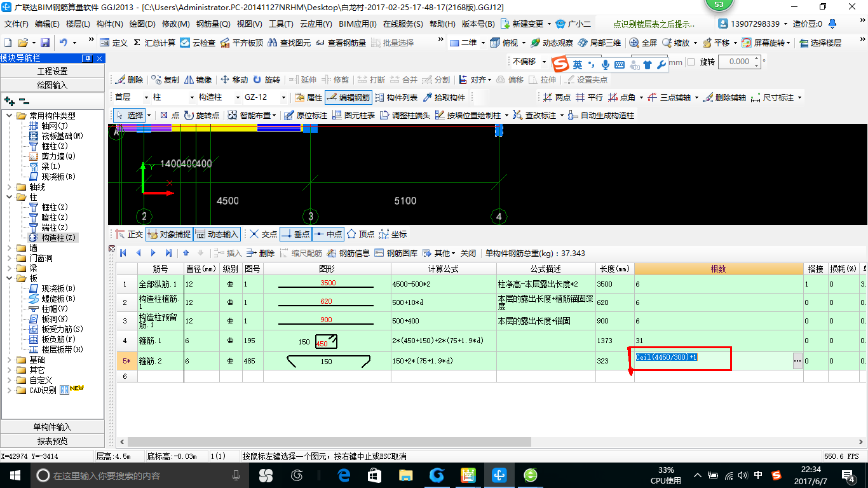Image resolution: width=868 pixels, height=488 pixels.
Task: Click 平齐板顶 toolbar icon
Action: pos(241,43)
